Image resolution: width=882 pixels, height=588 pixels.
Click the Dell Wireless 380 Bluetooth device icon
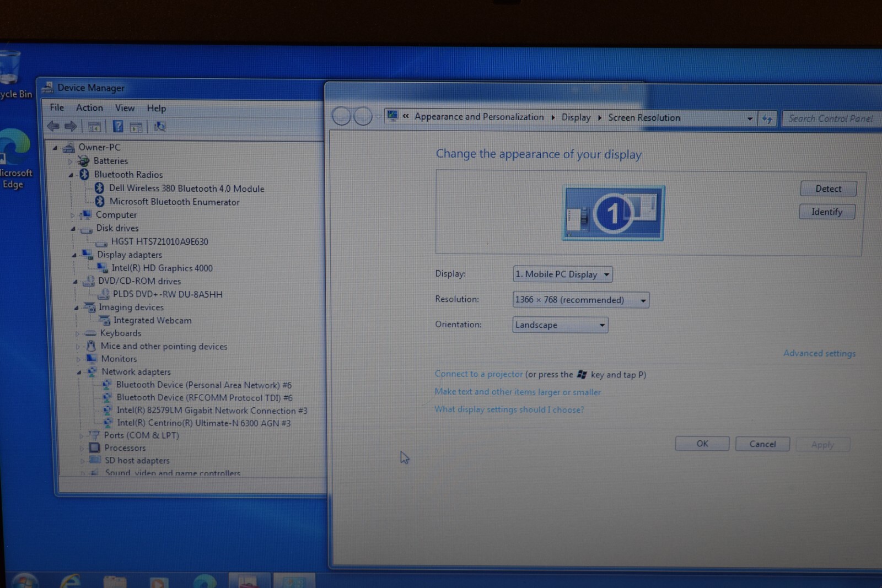(99, 188)
